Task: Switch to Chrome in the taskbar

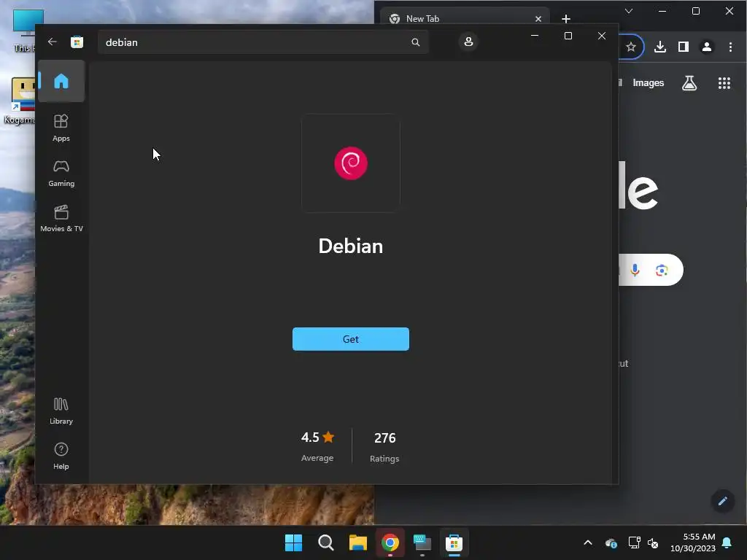Action: [390, 542]
